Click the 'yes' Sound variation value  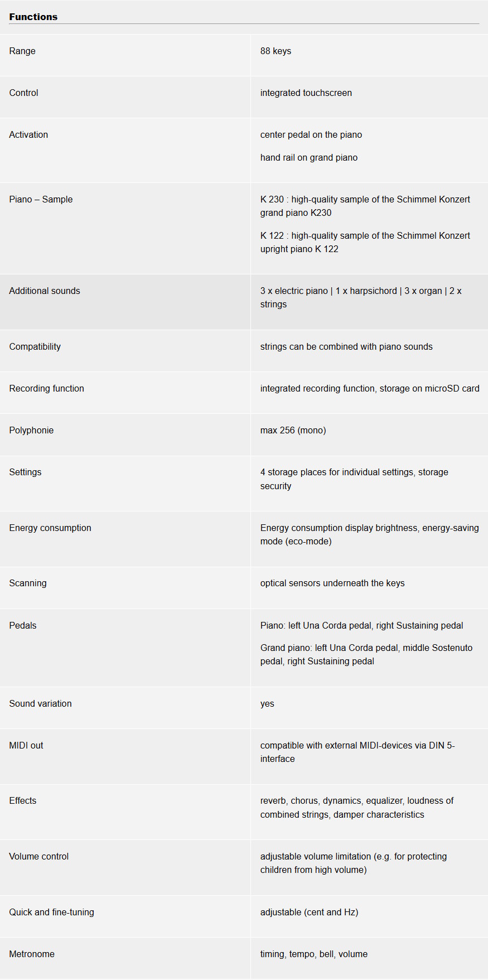267,703
